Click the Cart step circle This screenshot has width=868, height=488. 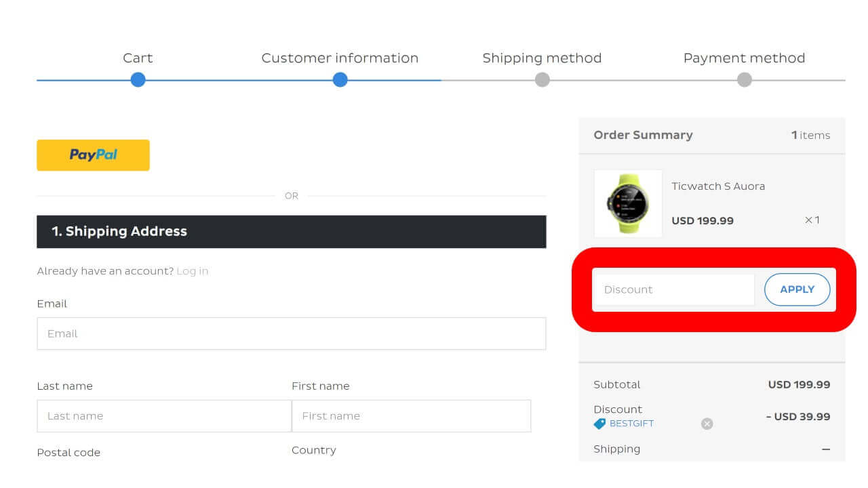[138, 80]
